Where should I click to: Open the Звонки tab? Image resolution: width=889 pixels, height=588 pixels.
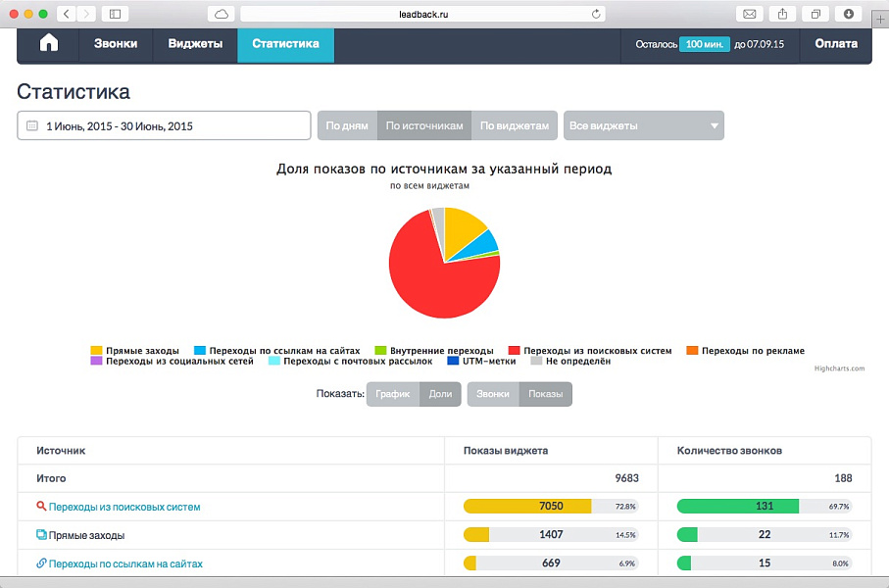[116, 44]
